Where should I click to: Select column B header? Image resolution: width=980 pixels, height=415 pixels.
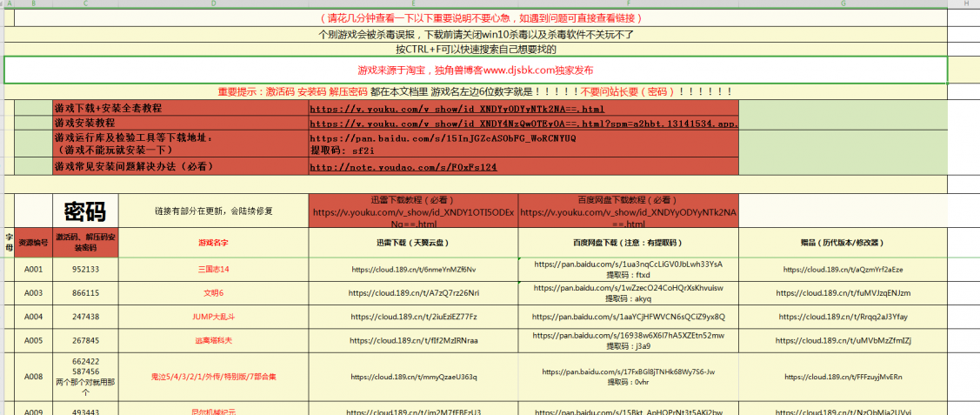pyautogui.click(x=33, y=3)
